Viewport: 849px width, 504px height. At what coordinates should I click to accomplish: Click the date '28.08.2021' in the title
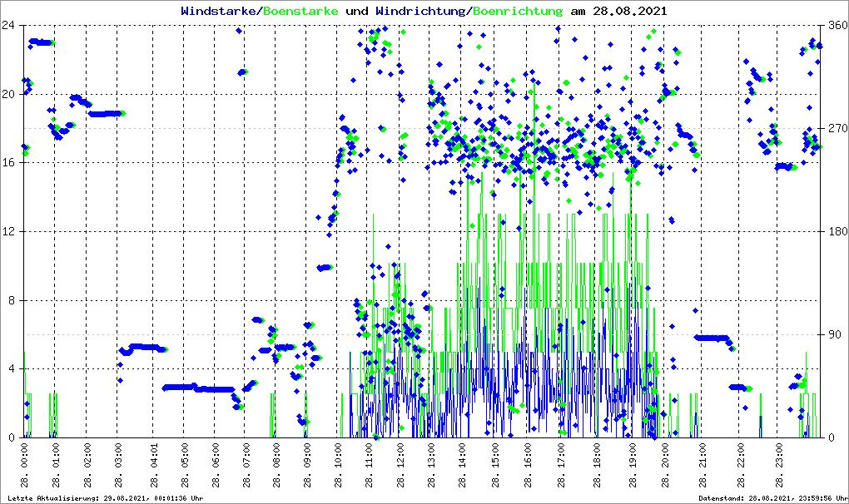pos(629,12)
